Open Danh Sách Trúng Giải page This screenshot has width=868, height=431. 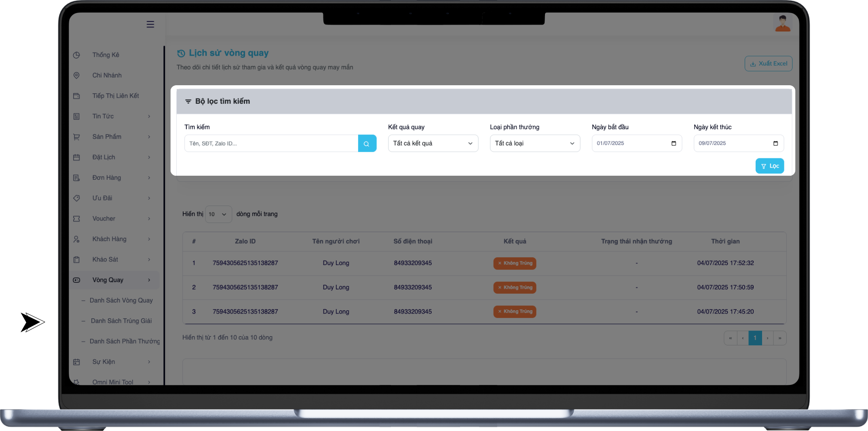pyautogui.click(x=121, y=321)
